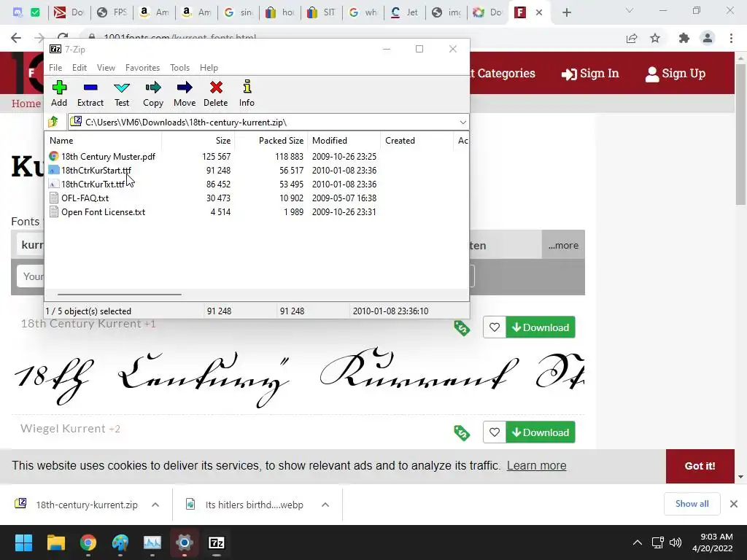Sort by the Modified column header
Screen dimensions: 747x560
344,141
